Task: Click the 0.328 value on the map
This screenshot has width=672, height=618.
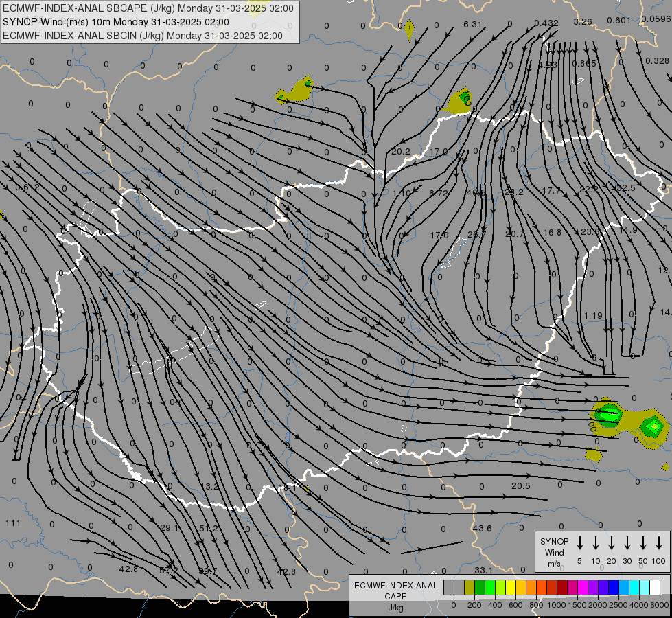Action: point(657,61)
